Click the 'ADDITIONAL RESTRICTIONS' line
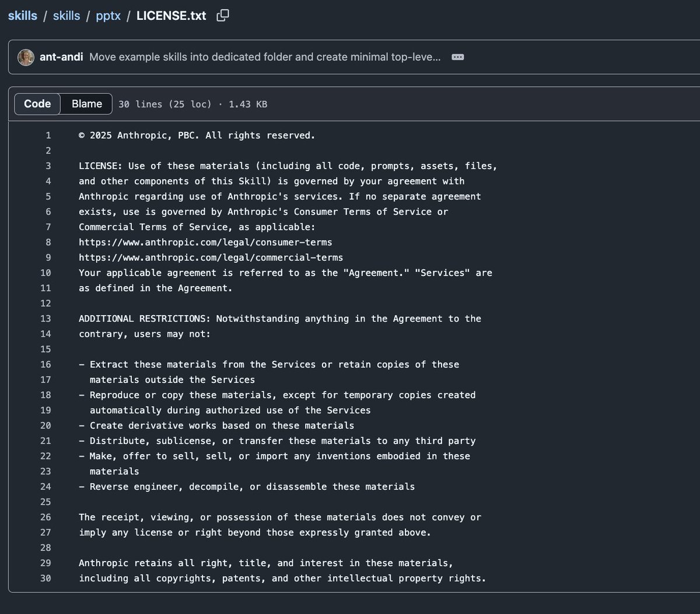Viewport: 700px width, 614px height. click(280, 319)
